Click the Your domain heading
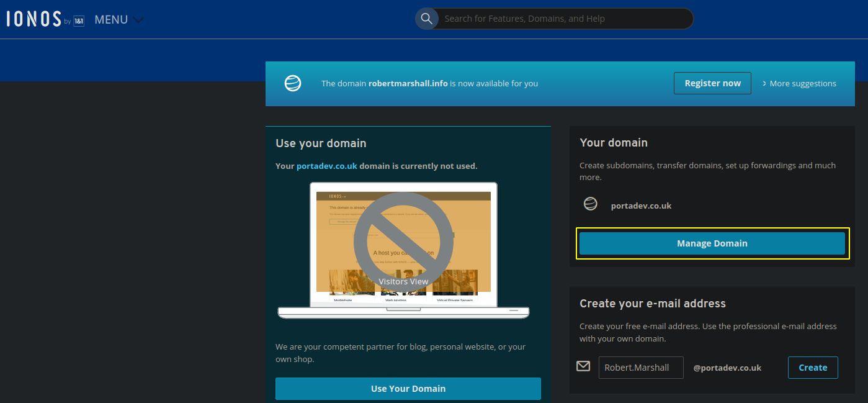This screenshot has height=403, width=868. [x=614, y=143]
